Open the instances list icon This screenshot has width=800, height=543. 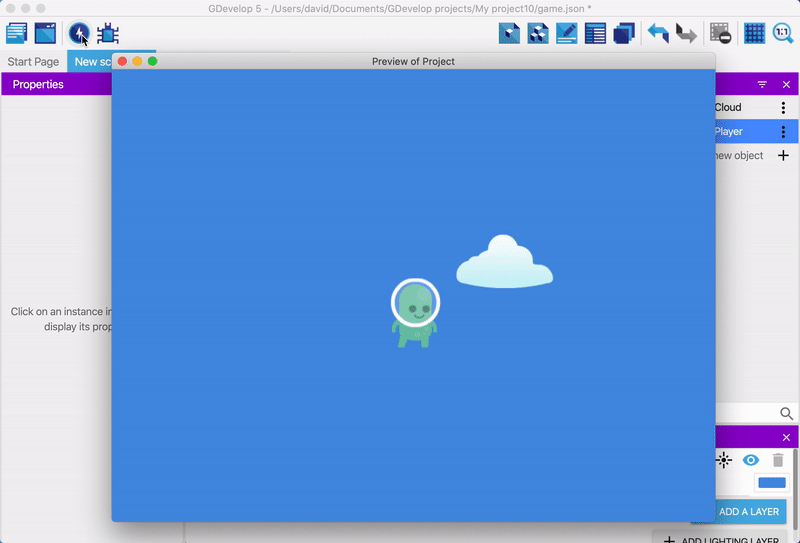596,33
